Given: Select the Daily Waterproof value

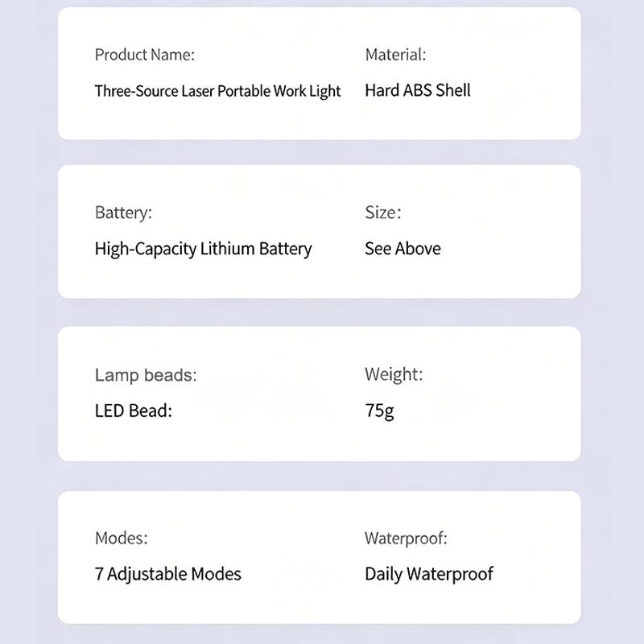Looking at the screenshot, I should click(x=429, y=574).
